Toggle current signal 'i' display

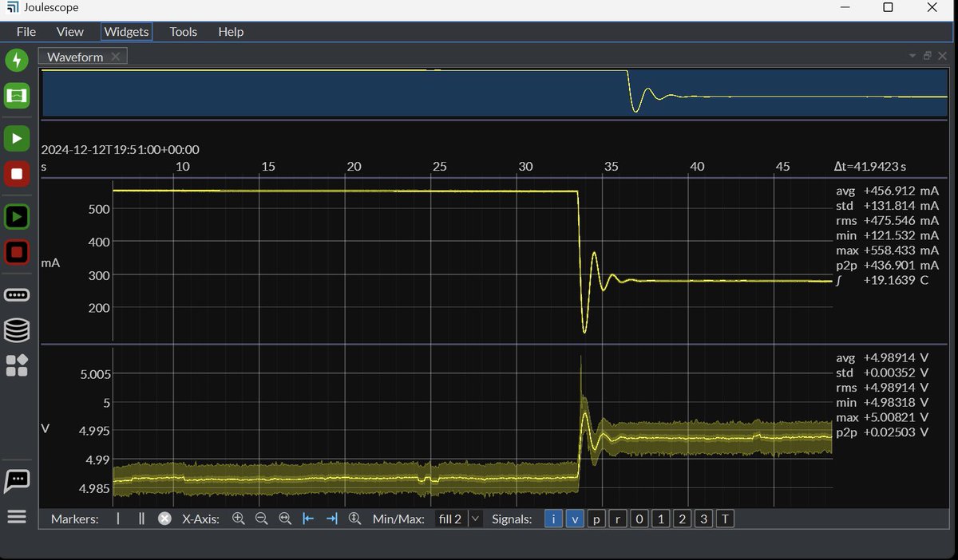point(553,519)
